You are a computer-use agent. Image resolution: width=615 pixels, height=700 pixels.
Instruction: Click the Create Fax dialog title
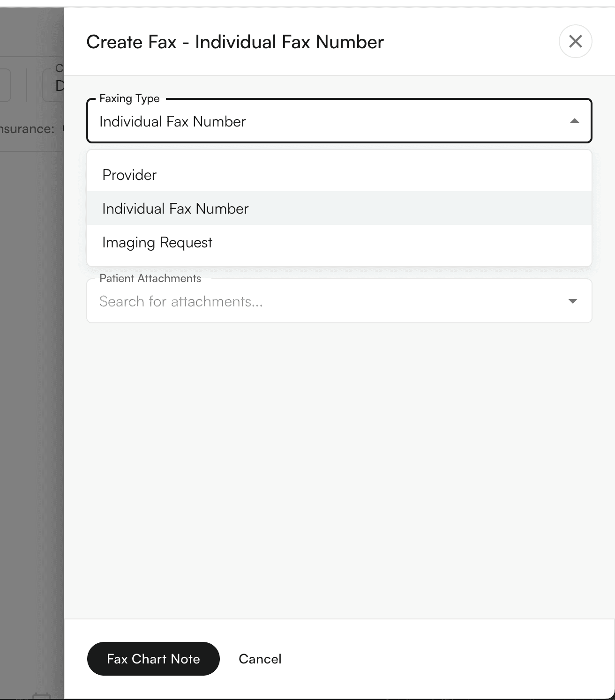click(235, 42)
